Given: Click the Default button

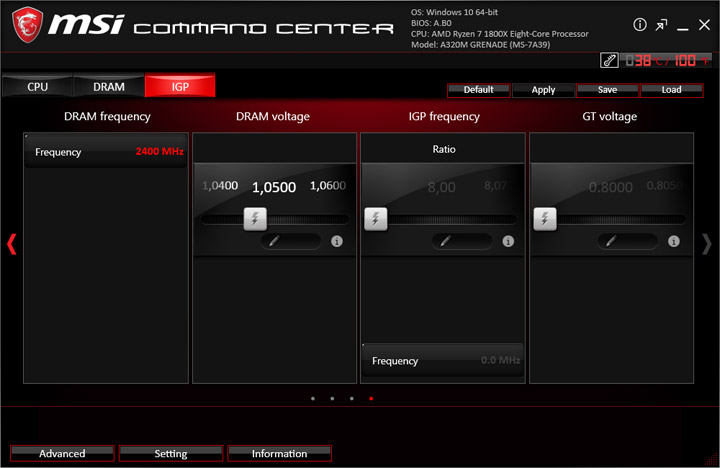Looking at the screenshot, I should click(x=478, y=90).
